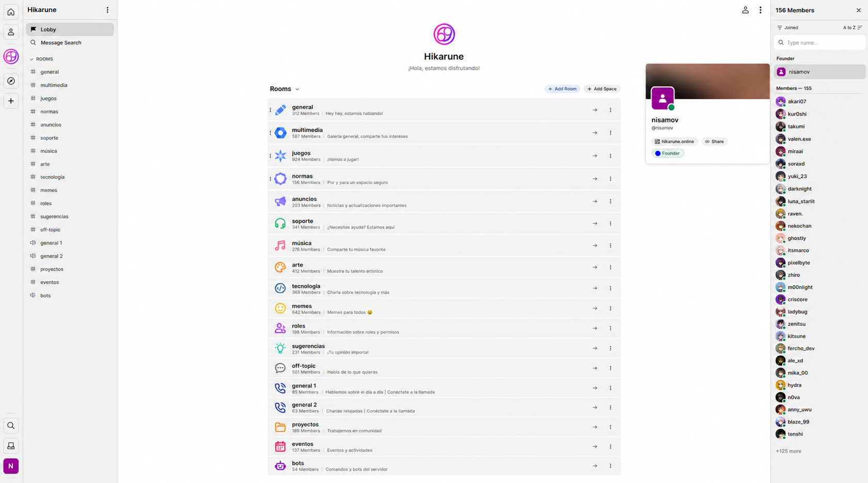Go to the Home icon in the sidebar
Image resolution: width=868 pixels, height=483 pixels.
[x=11, y=12]
